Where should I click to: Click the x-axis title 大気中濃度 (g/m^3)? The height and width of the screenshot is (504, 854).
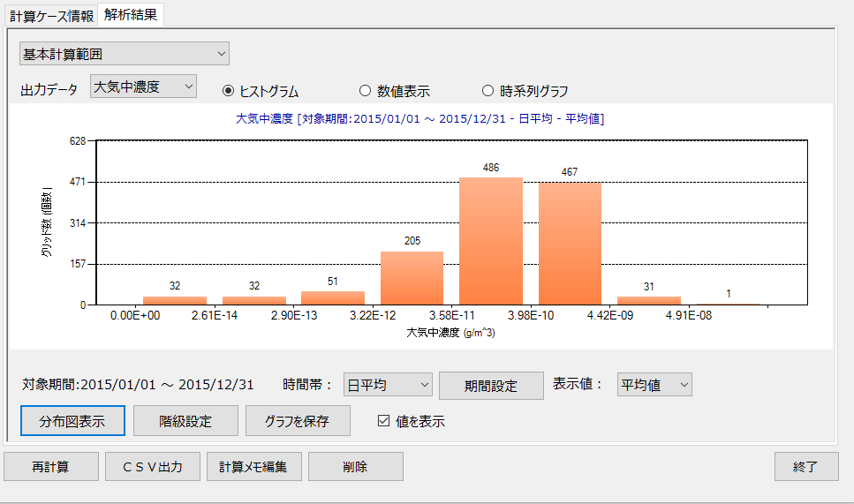coord(450,332)
